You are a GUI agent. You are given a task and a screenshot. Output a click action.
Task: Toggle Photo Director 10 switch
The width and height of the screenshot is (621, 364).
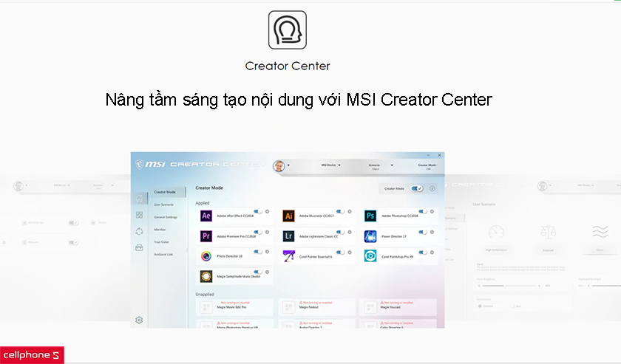click(258, 252)
